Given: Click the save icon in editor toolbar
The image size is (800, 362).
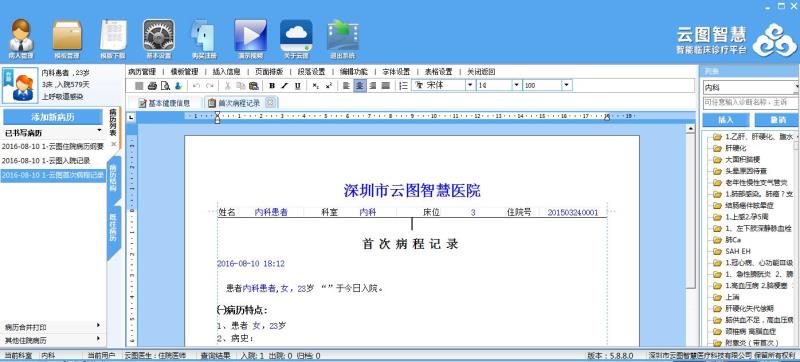Looking at the screenshot, I should (x=139, y=86).
